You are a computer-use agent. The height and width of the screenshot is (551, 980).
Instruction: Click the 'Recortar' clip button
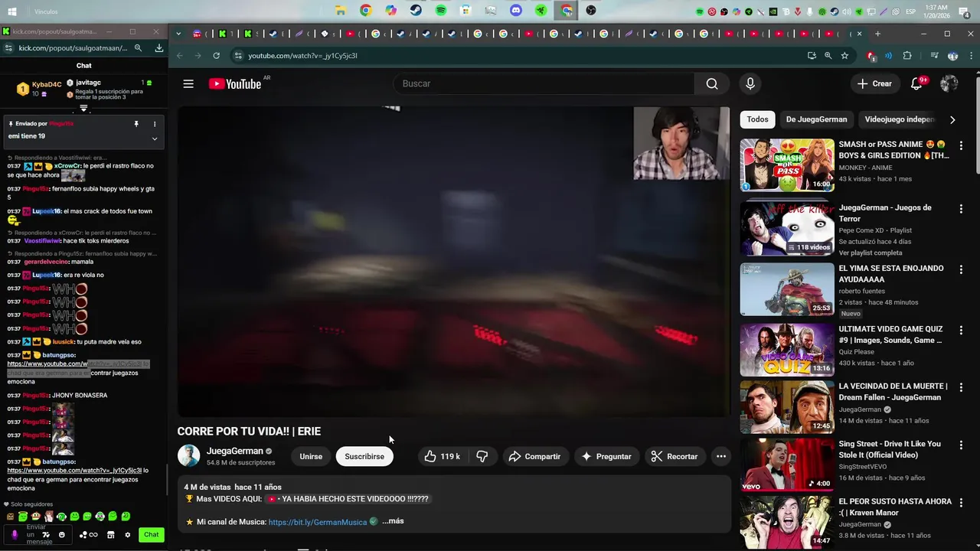pos(675,456)
